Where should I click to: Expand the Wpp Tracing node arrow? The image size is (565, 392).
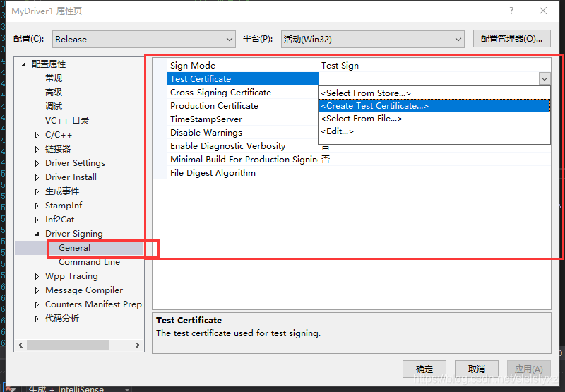(37, 276)
